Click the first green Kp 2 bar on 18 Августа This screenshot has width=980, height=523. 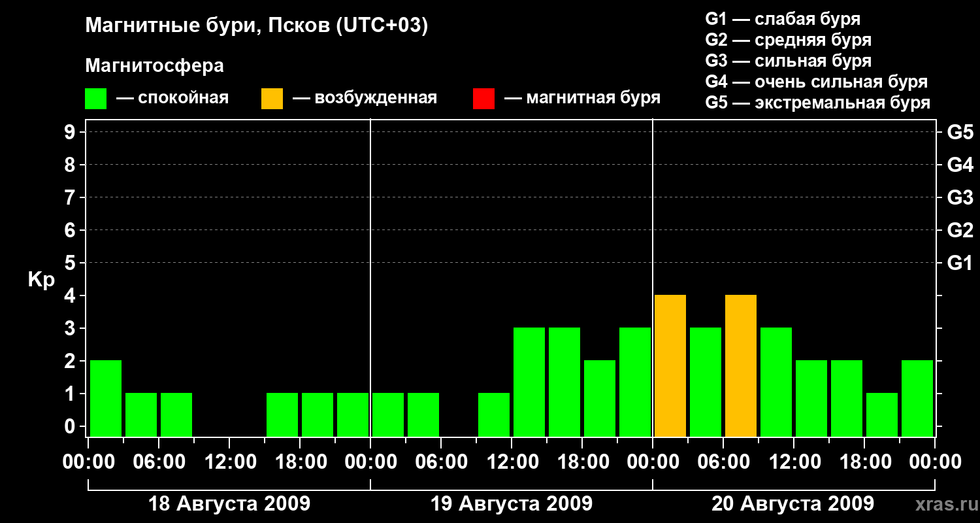(106, 398)
